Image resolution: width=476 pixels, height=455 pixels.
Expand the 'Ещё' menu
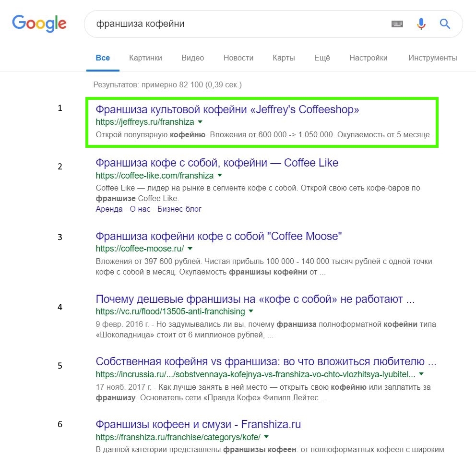[322, 58]
